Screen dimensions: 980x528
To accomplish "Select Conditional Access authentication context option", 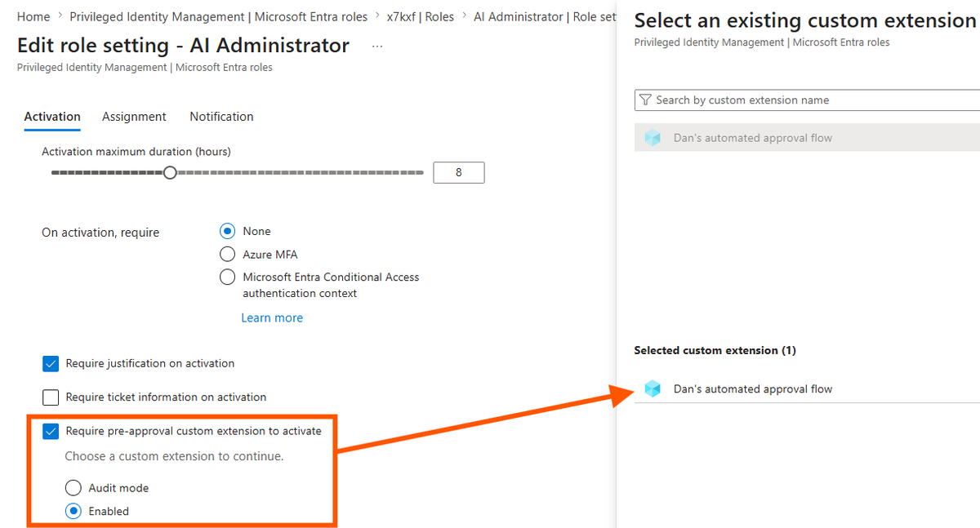I will pos(228,277).
